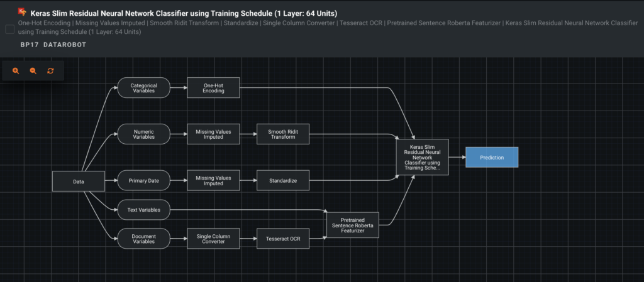Select the Primary Date node
The width and height of the screenshot is (644, 282).
click(x=144, y=180)
